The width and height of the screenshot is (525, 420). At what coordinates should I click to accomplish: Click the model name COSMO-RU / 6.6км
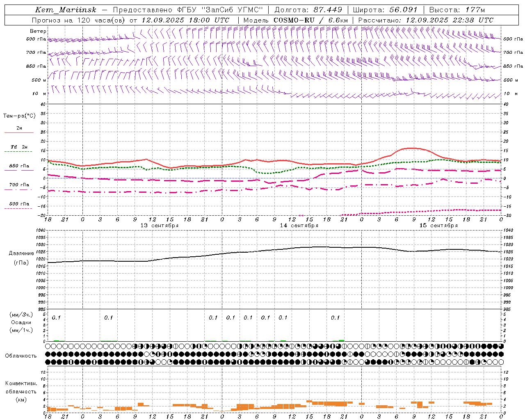(311, 20)
